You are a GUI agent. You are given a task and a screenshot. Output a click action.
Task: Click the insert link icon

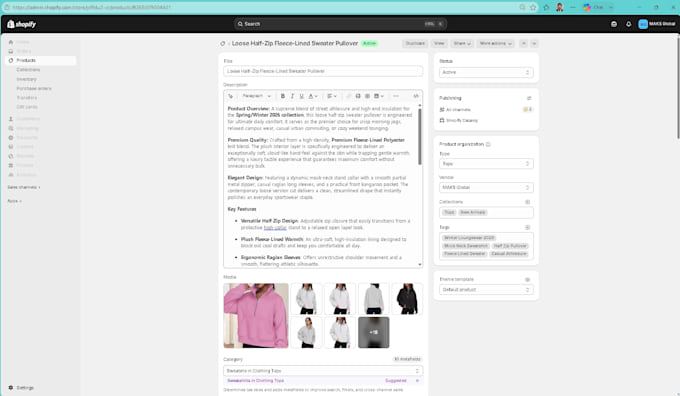(x=348, y=96)
